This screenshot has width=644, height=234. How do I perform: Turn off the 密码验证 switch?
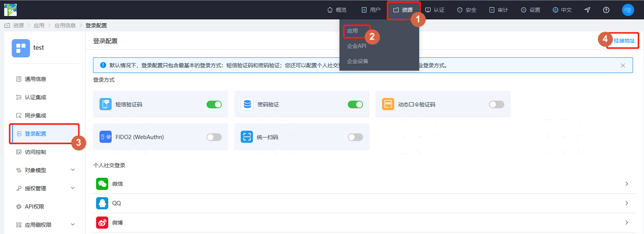355,104
